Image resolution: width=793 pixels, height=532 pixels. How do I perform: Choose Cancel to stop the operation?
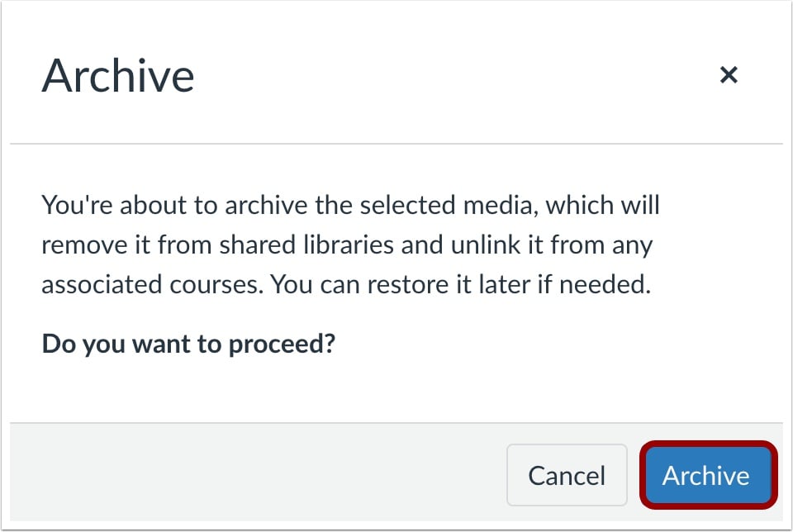tap(567, 476)
